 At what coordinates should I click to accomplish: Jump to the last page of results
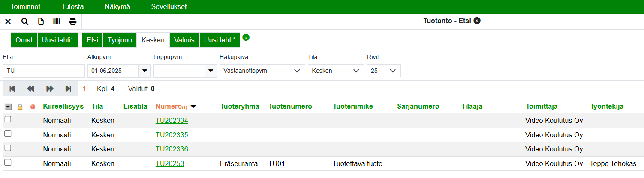[68, 89]
